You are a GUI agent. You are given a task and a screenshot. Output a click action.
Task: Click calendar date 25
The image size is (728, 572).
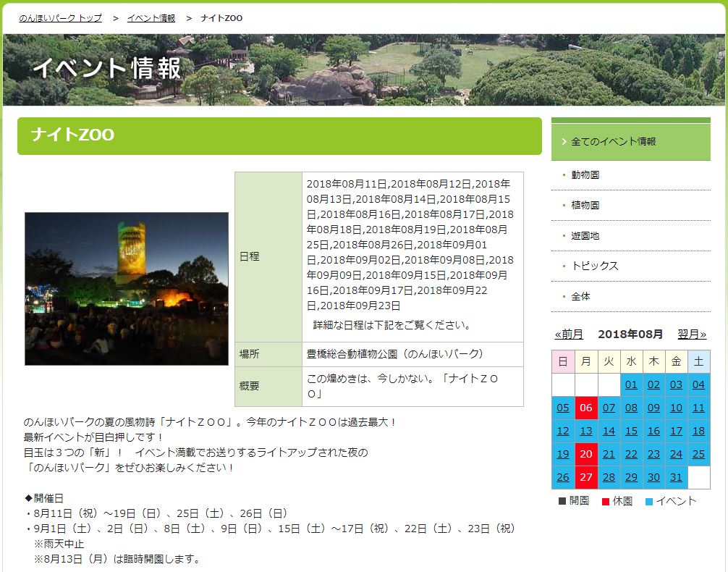pos(698,454)
